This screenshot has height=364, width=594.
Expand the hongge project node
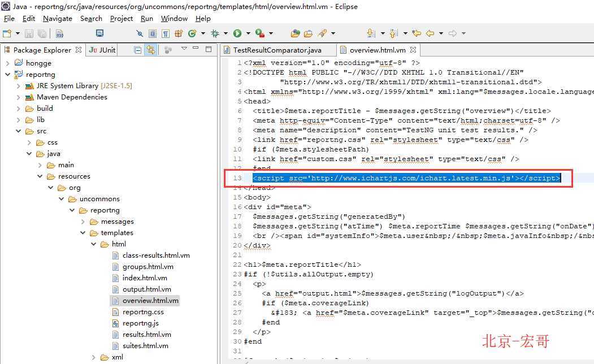[7, 63]
